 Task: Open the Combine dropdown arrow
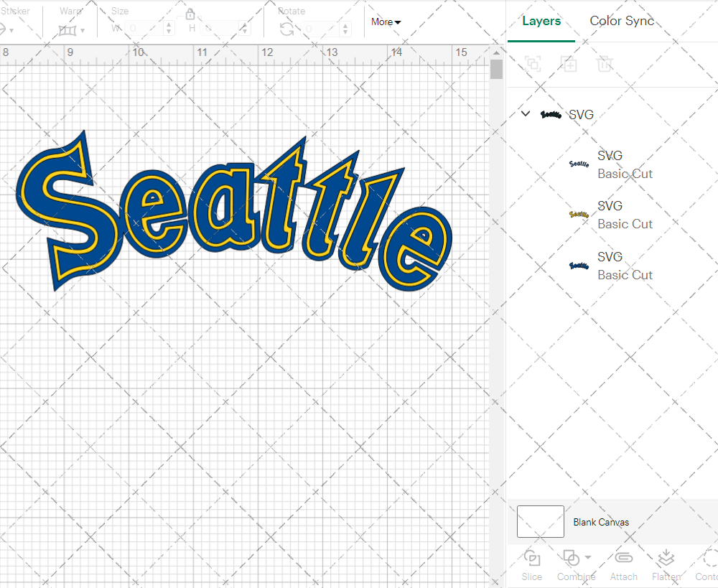click(588, 557)
